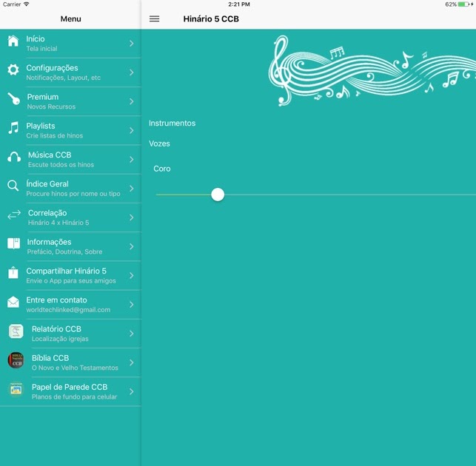This screenshot has height=466, width=476.
Task: Open the Configurações gear icon
Action: [13, 70]
